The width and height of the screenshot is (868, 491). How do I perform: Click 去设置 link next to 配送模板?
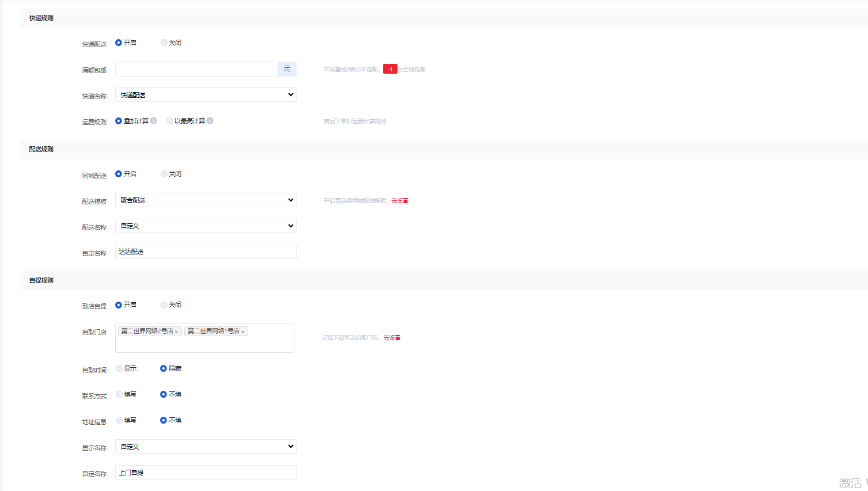(x=400, y=201)
